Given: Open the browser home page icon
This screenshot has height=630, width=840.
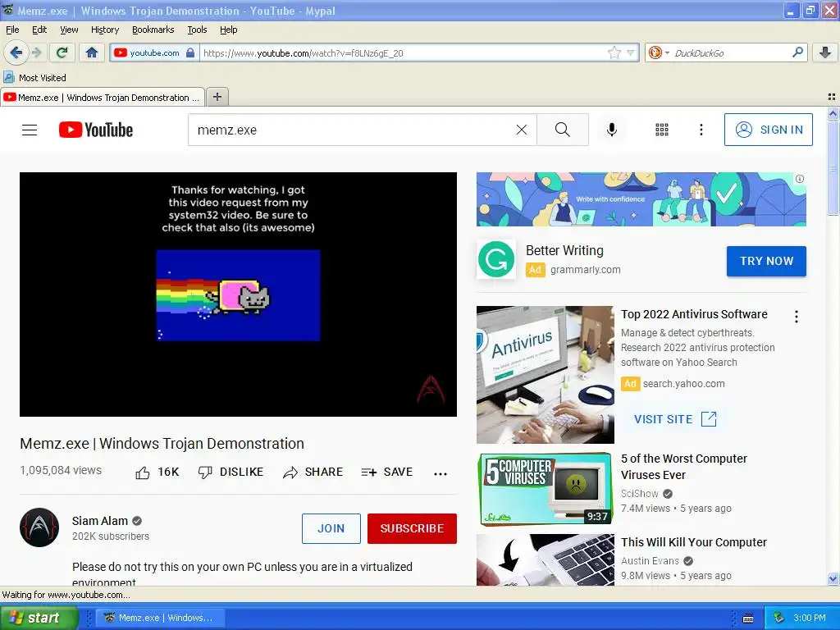Looking at the screenshot, I should coord(92,52).
